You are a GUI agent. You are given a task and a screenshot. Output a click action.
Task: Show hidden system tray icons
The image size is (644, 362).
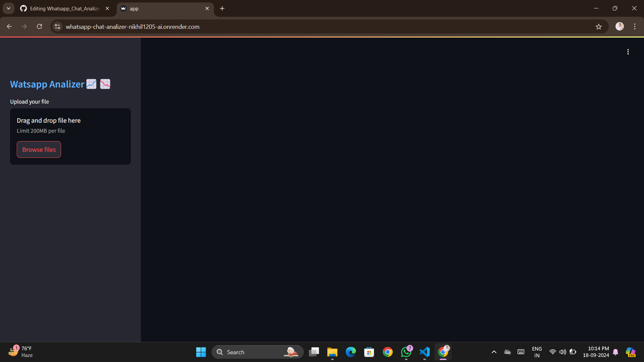(494, 352)
